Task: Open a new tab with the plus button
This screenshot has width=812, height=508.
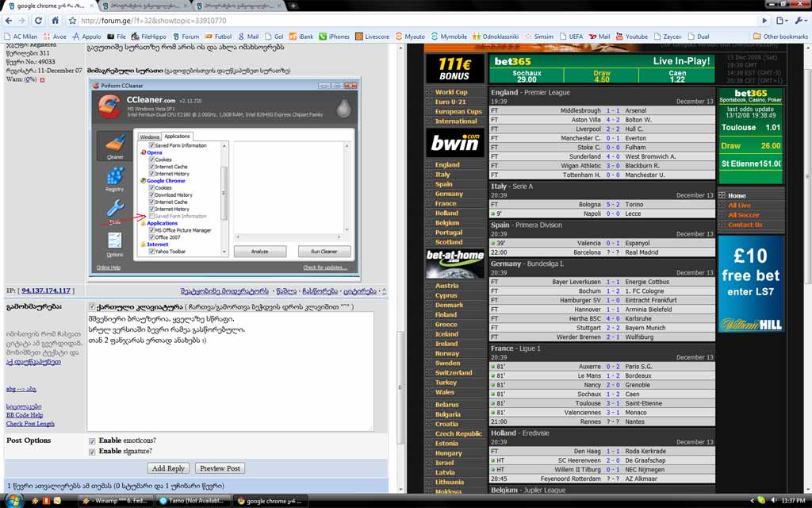Action: coord(293,6)
